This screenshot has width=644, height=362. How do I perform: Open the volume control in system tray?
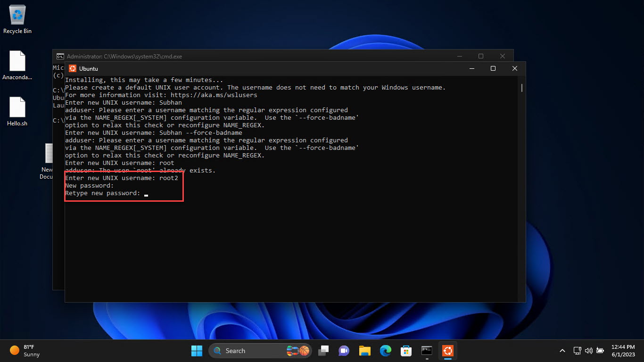pyautogui.click(x=588, y=351)
